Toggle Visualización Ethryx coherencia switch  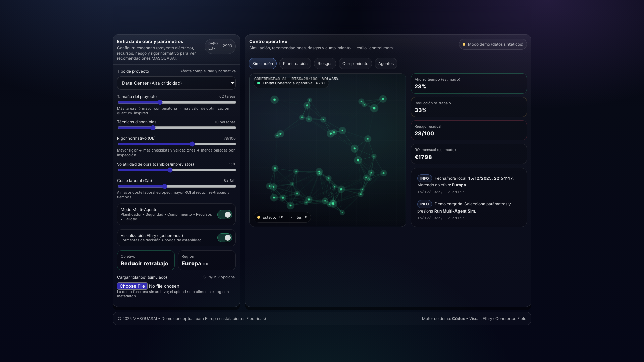224,238
